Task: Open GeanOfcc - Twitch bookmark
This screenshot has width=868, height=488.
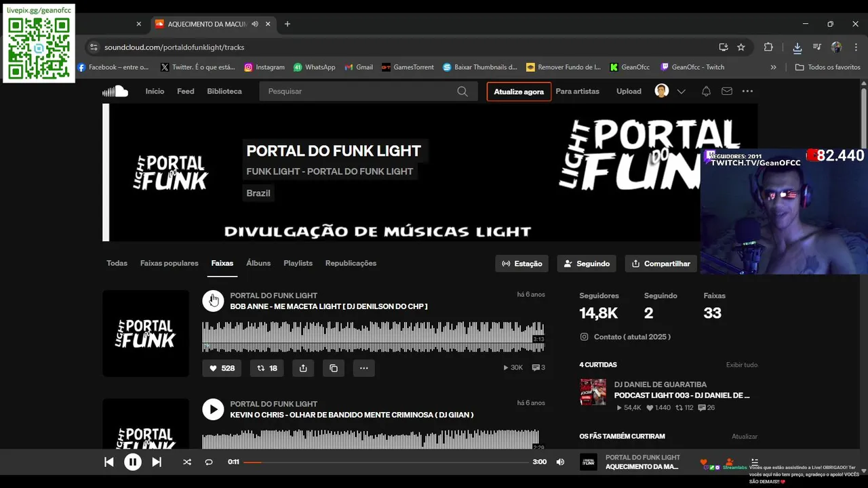Action: point(693,67)
